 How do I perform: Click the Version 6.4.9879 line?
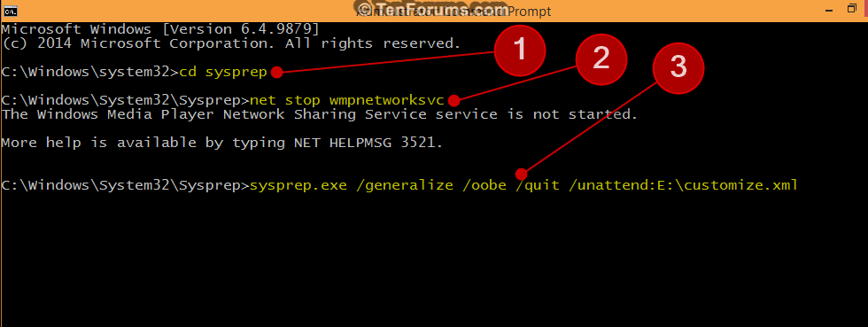pyautogui.click(x=160, y=29)
